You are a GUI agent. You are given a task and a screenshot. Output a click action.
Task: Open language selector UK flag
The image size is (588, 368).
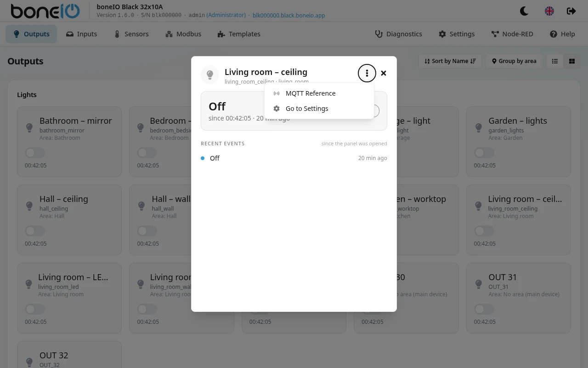(549, 11)
